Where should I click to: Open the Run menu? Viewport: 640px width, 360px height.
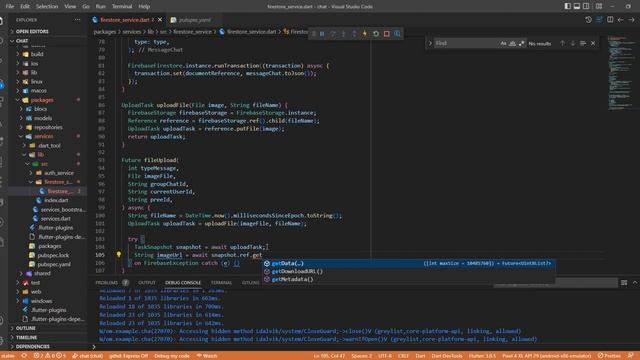100,7
